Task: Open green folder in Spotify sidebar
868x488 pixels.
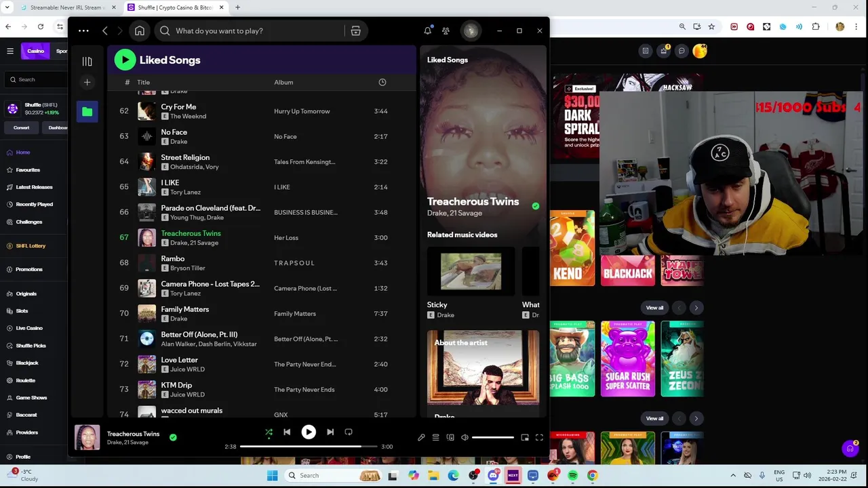Action: click(x=87, y=112)
